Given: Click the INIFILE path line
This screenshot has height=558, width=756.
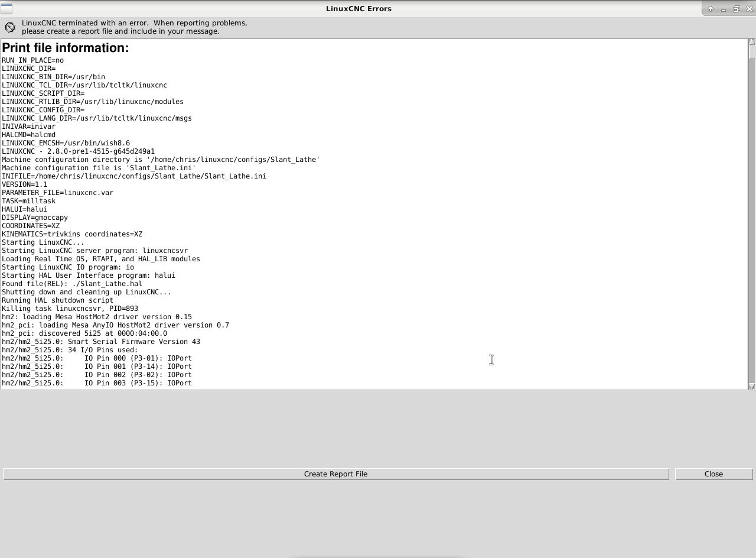Looking at the screenshot, I should coord(134,176).
